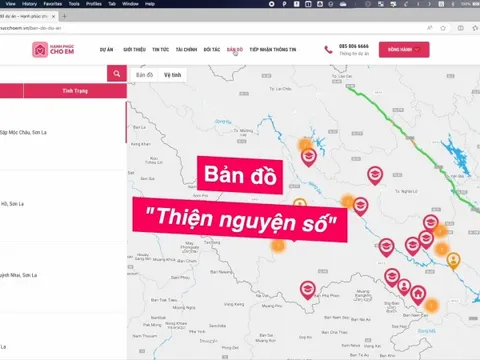Click the pink magnifier search button
The image size is (480, 360).
(117, 73)
